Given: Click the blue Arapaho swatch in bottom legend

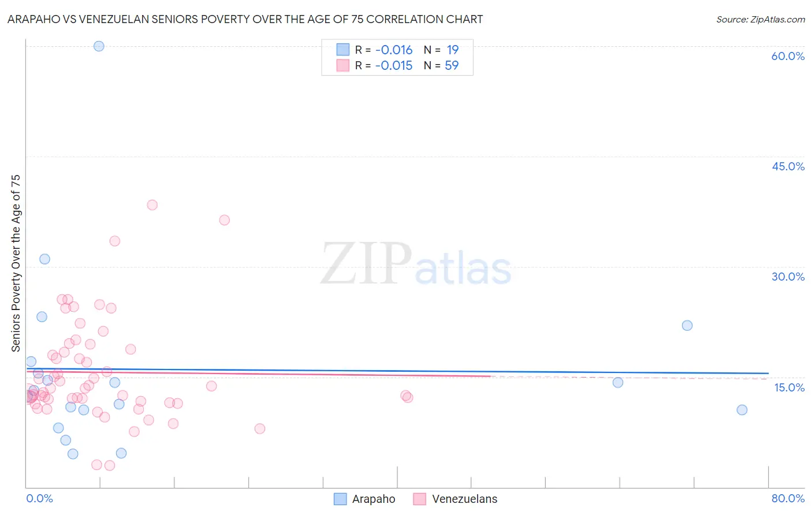Looking at the screenshot, I should point(340,499).
